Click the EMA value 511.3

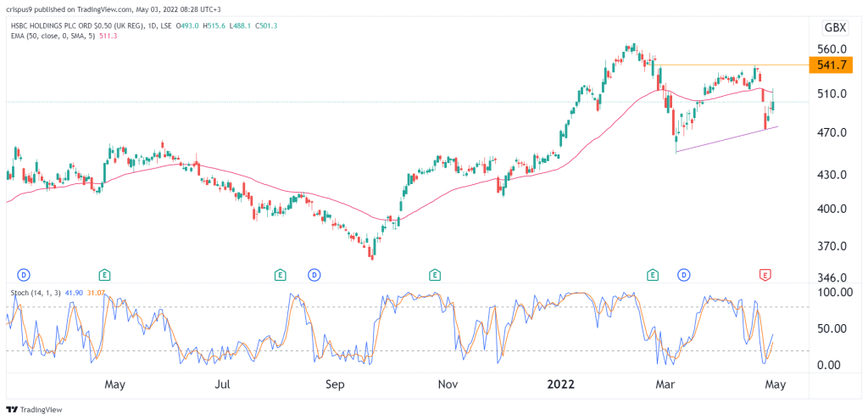pyautogui.click(x=106, y=36)
